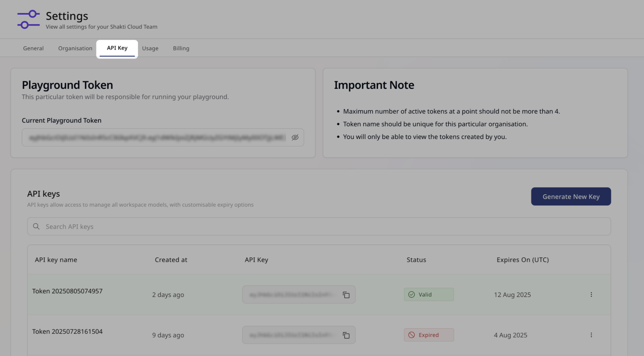Reveal the current Playground Token value
Image resolution: width=644 pixels, height=356 pixels.
(x=295, y=137)
